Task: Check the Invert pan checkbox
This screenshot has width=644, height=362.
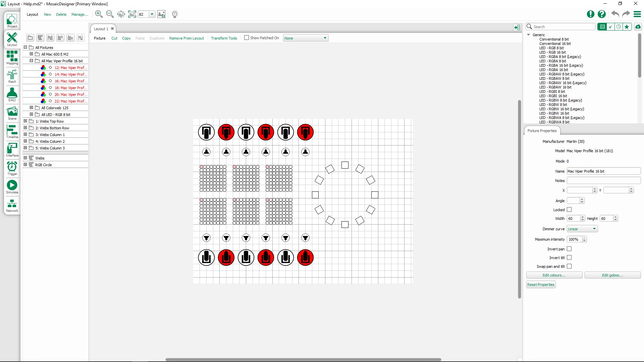Action: (569, 249)
